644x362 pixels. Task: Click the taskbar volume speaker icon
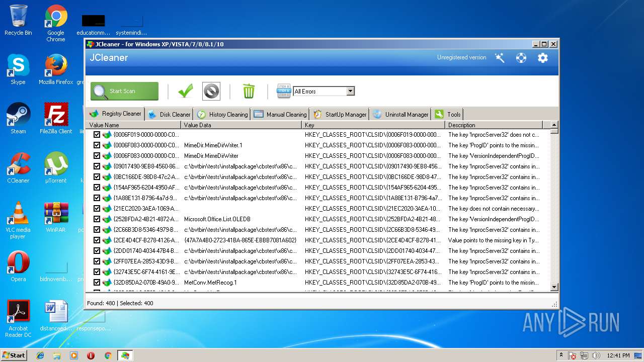[596, 355]
